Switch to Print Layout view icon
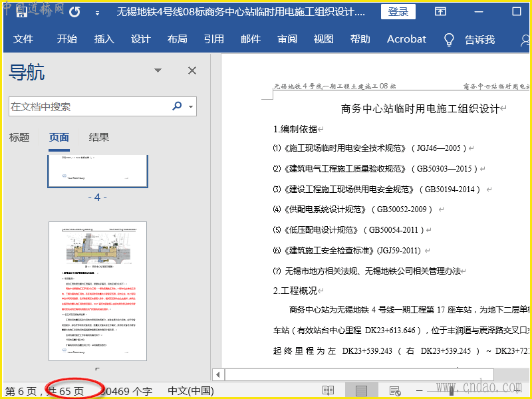Image resolution: width=532 pixels, height=399 pixels. 361,390
